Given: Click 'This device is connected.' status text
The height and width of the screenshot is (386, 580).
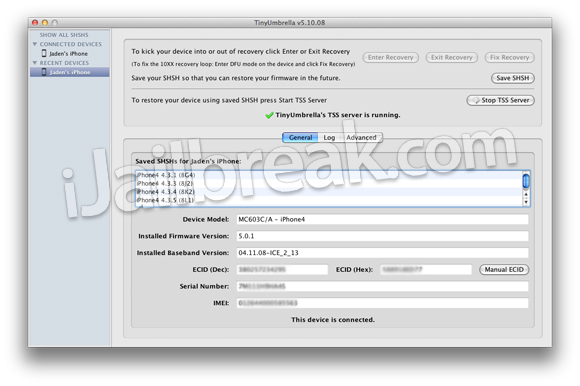Looking at the screenshot, I should click(x=333, y=320).
